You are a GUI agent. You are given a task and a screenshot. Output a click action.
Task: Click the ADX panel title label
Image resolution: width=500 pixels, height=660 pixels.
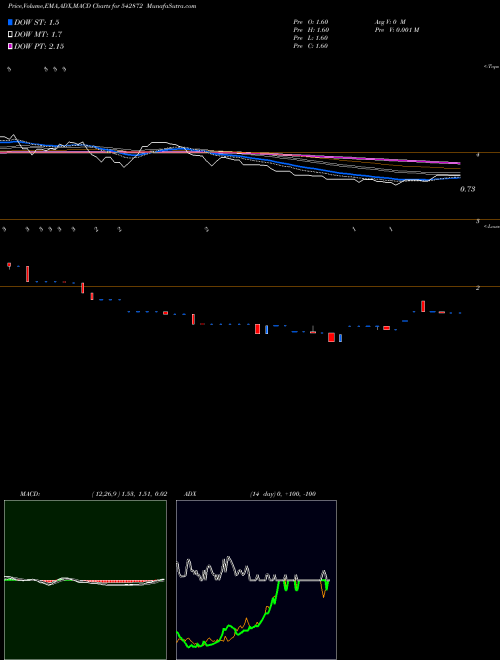(x=190, y=494)
